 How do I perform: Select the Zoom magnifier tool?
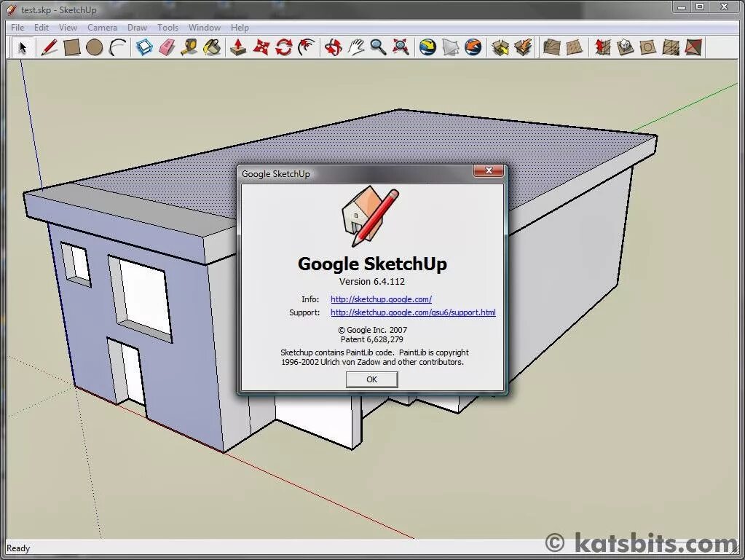click(378, 47)
